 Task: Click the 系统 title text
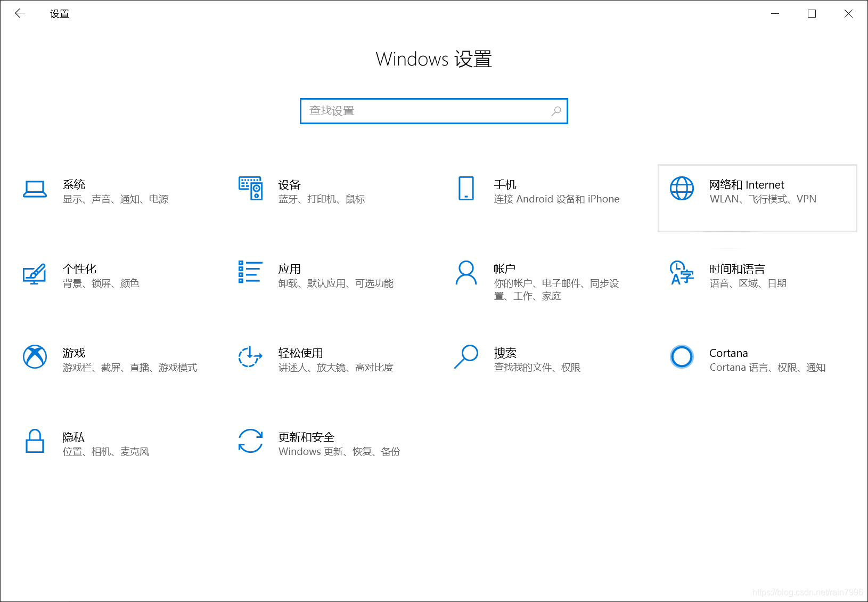coord(74,184)
